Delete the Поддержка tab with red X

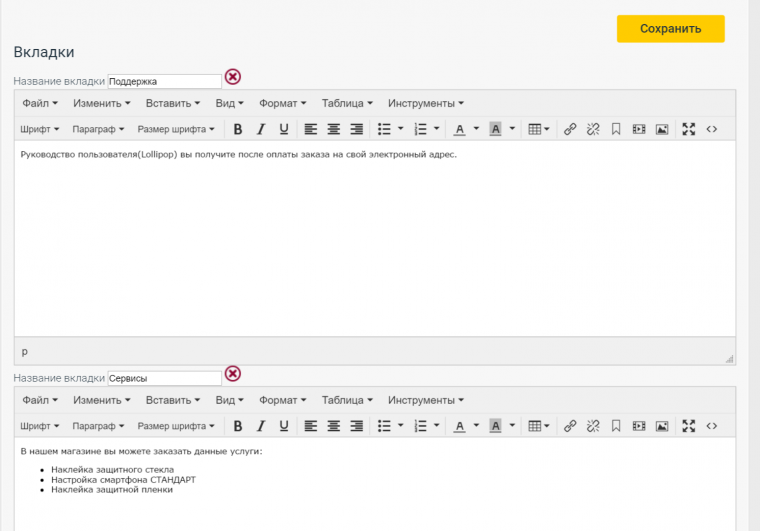[233, 77]
